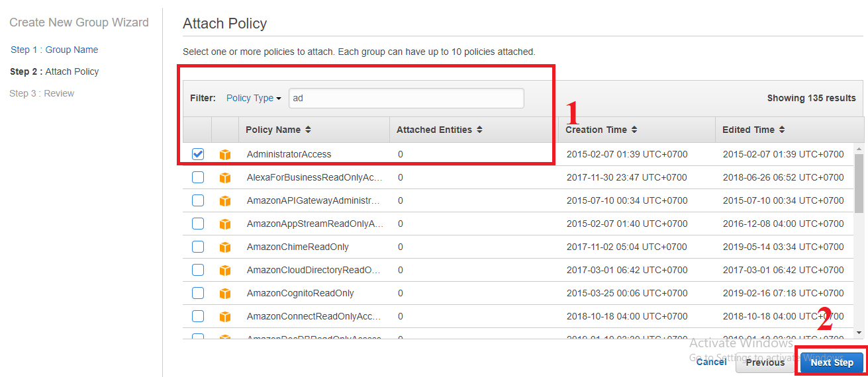
Task: Click the AmazonAPIGatewayAdministrator policy box icon
Action: (x=225, y=200)
